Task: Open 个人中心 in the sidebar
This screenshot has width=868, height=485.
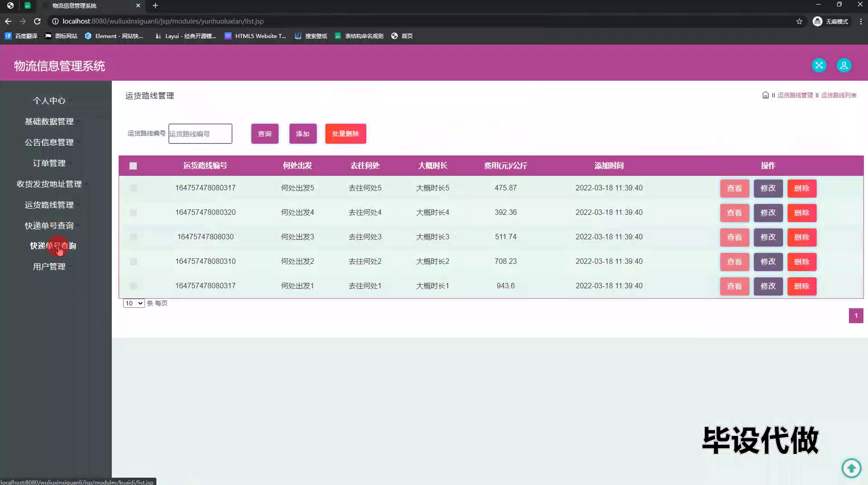Action: pyautogui.click(x=49, y=100)
